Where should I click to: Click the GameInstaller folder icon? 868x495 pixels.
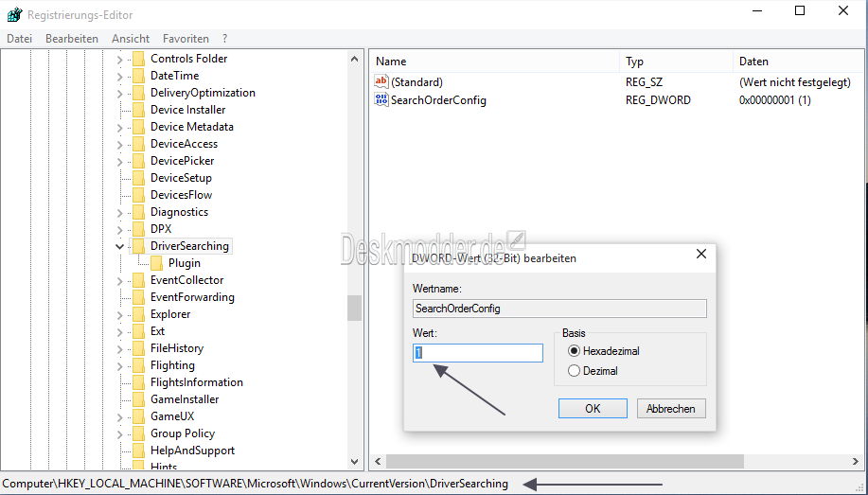click(139, 399)
